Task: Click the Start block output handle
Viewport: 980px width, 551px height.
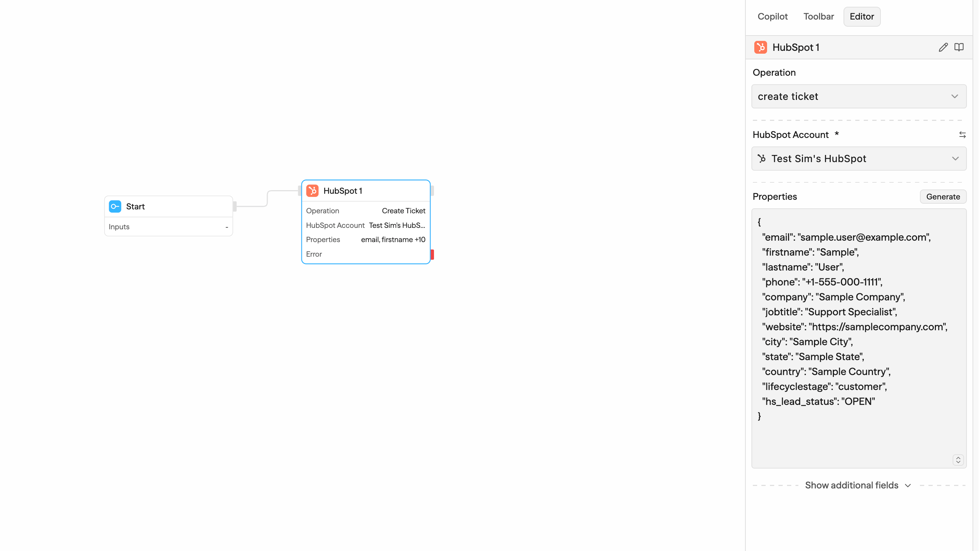Action: pyautogui.click(x=235, y=206)
